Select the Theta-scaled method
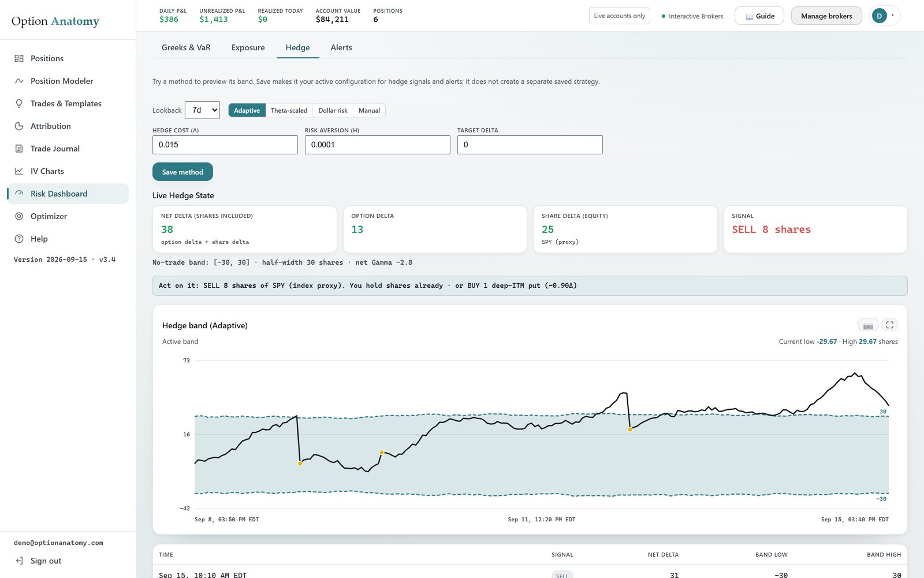This screenshot has height=578, width=924. click(289, 110)
